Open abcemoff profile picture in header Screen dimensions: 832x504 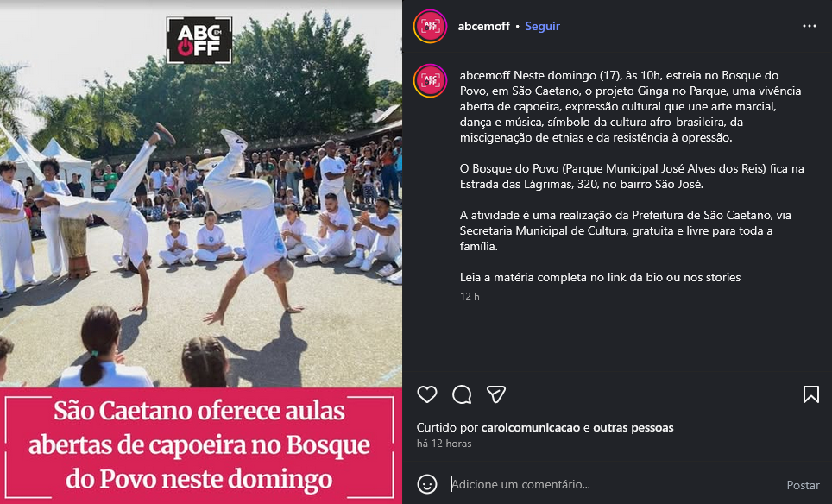(x=431, y=26)
